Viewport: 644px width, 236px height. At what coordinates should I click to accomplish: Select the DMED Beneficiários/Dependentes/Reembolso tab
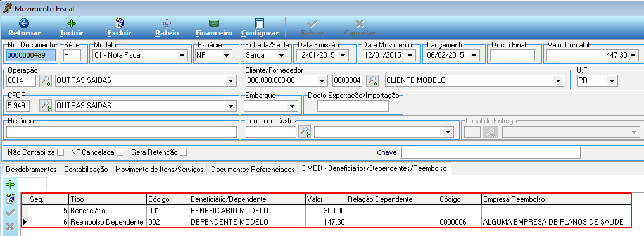coord(374,168)
